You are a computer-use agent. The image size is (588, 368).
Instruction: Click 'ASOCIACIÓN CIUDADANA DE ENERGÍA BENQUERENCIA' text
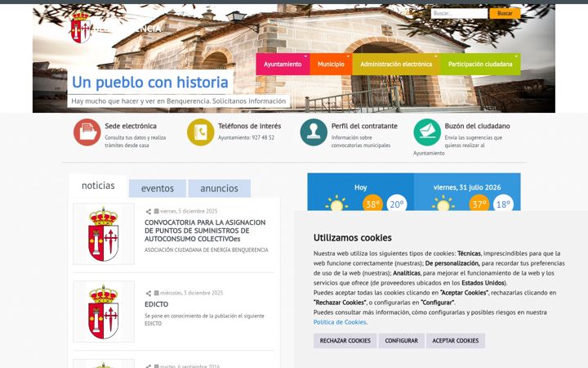pos(207,250)
